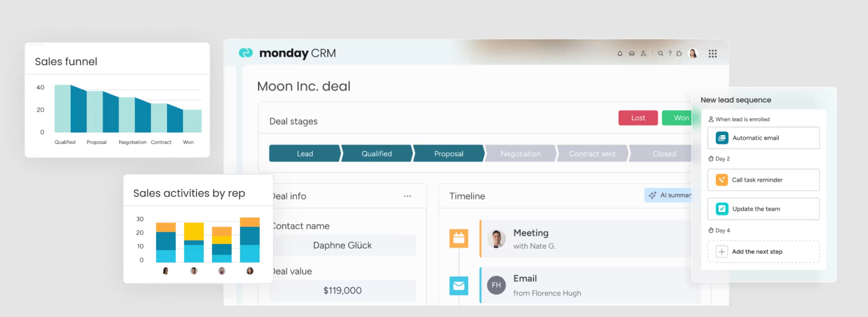Click Sales activities by rep title

[189, 193]
